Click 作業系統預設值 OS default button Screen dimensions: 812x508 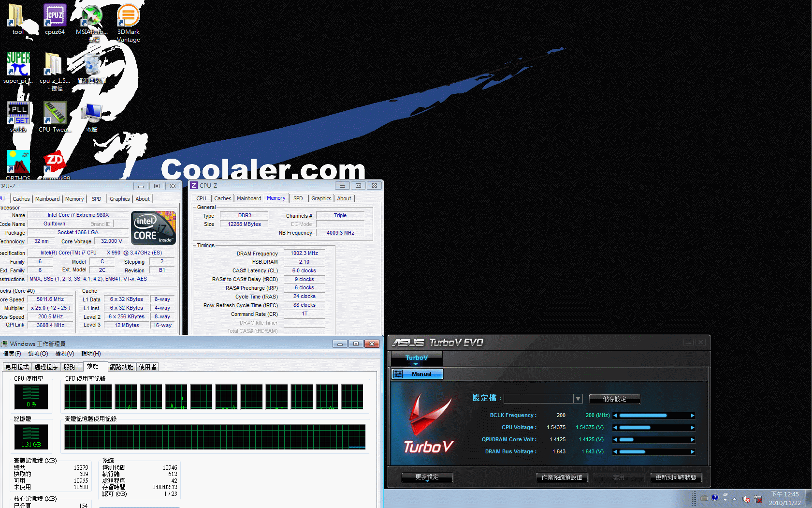tap(562, 478)
